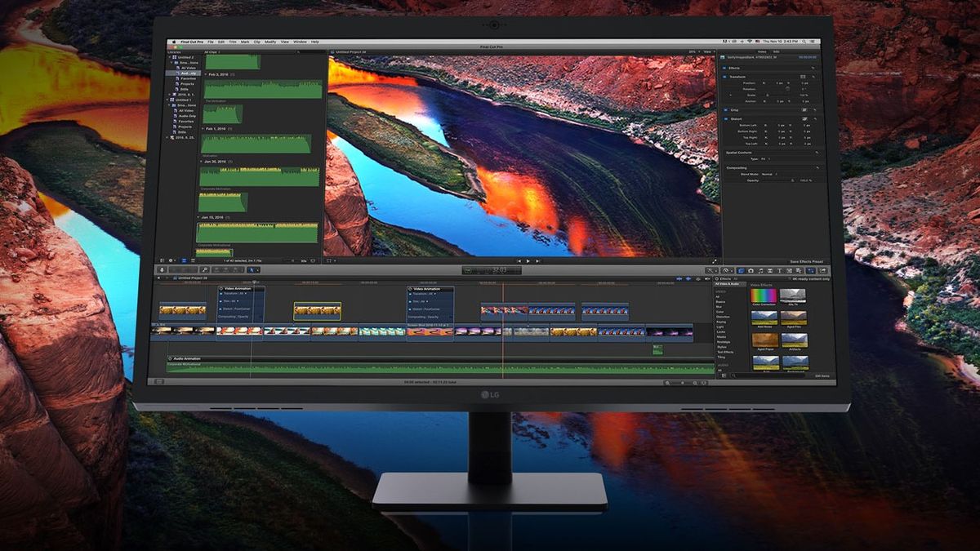Viewport: 980px width, 551px height.
Task: Click the Crop on-screen controls icon
Action: [804, 110]
